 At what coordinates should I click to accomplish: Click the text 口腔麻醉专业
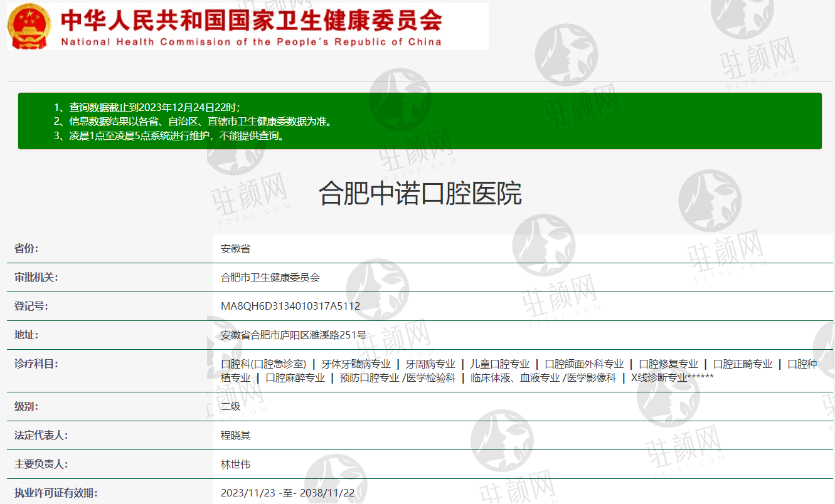(295, 378)
